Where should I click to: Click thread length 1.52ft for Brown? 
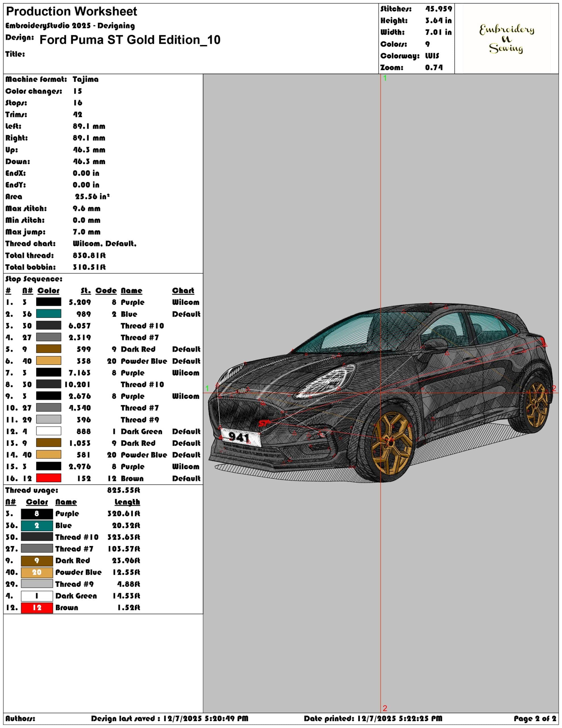pos(129,608)
